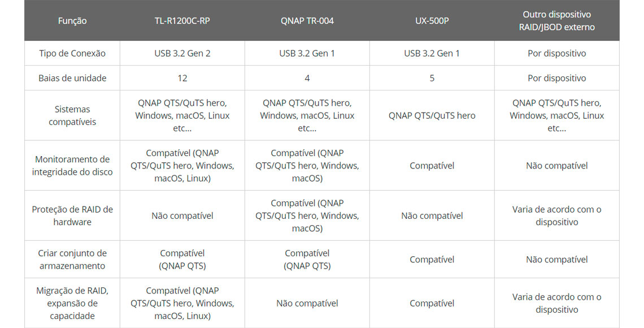Select Proteção de RAID de hardware label
This screenshot has width=644, height=328.
[x=72, y=215]
